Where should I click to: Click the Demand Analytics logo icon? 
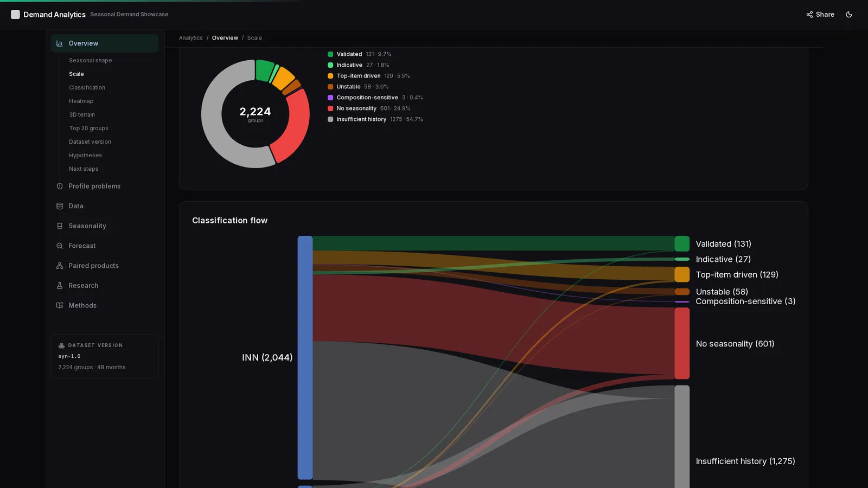[15, 15]
